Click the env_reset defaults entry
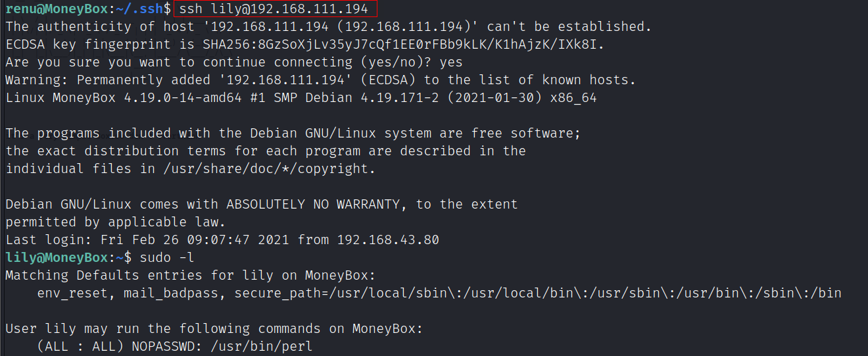 coord(76,293)
